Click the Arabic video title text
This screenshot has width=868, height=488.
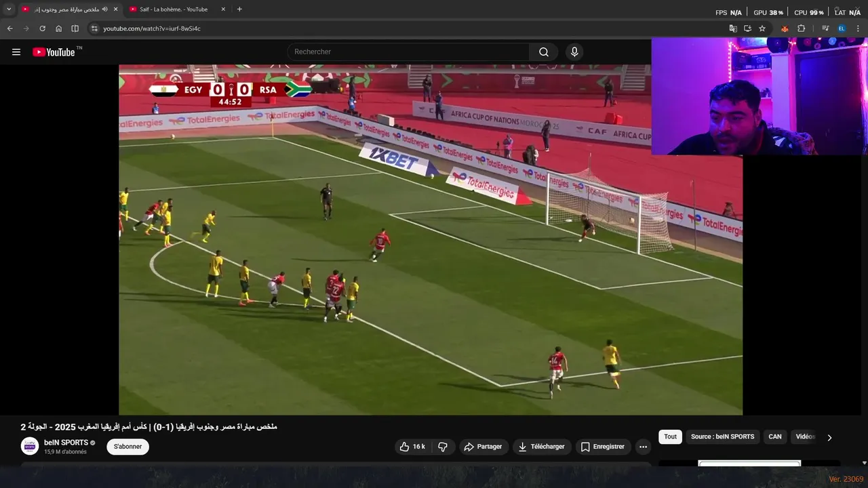pyautogui.click(x=149, y=427)
